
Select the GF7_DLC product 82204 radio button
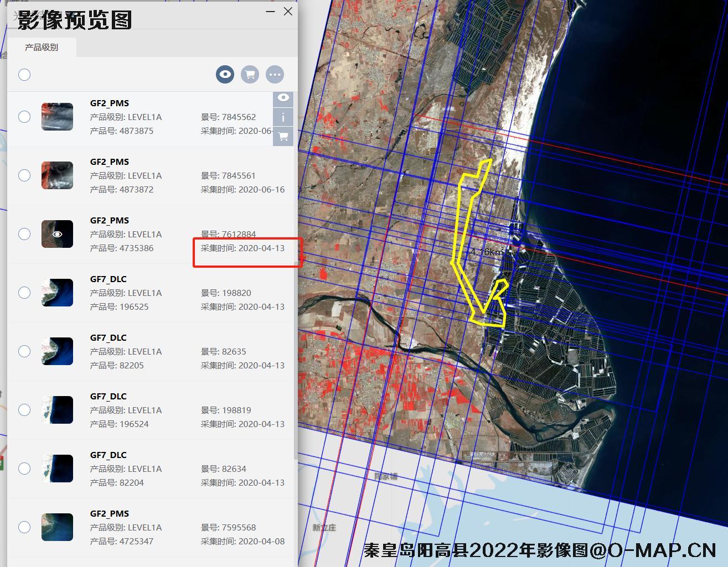tap(24, 469)
